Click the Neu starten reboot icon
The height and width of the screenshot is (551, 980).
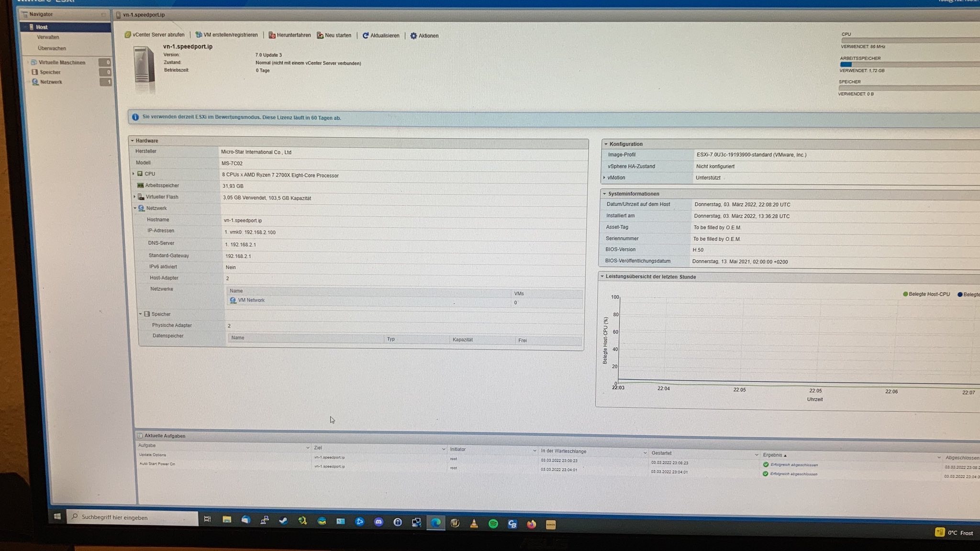[x=320, y=35]
